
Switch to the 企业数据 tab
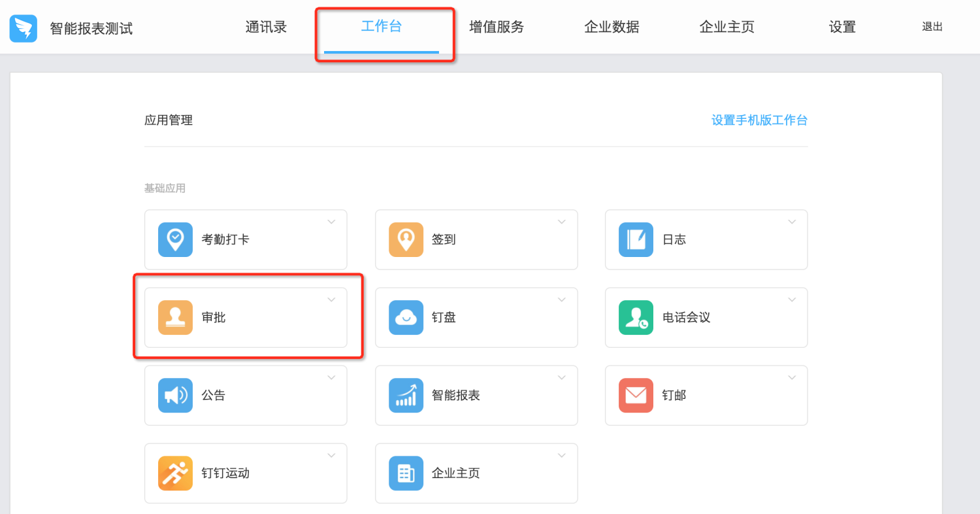pos(612,27)
